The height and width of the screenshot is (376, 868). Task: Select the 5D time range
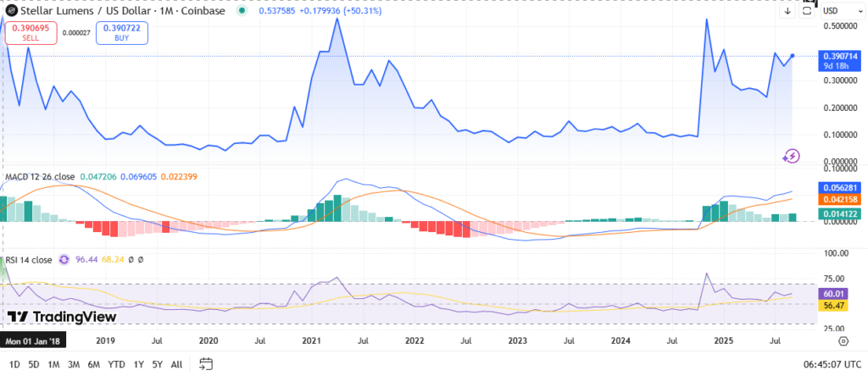tap(34, 364)
